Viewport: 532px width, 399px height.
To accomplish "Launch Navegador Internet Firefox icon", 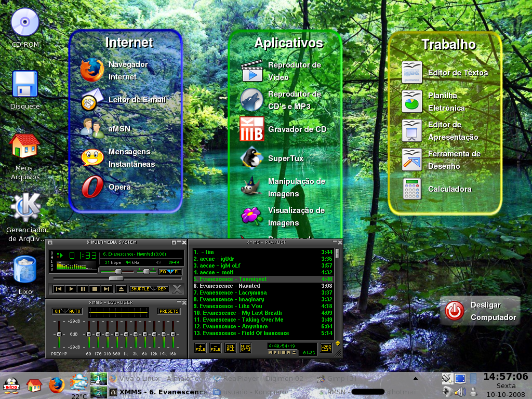I will point(92,70).
